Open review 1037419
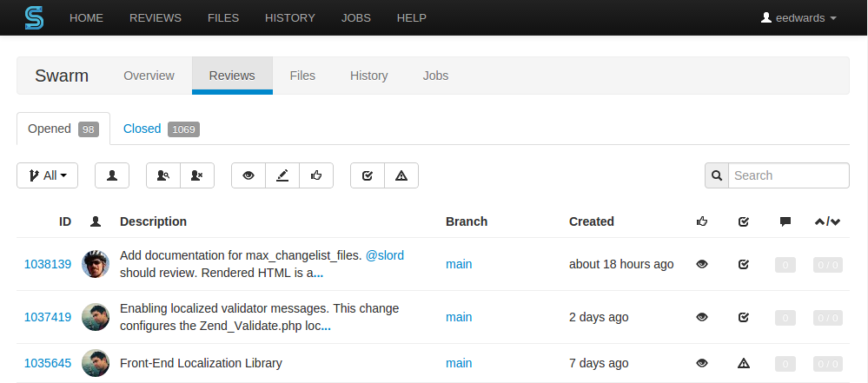The height and width of the screenshot is (383, 868). 48,317
